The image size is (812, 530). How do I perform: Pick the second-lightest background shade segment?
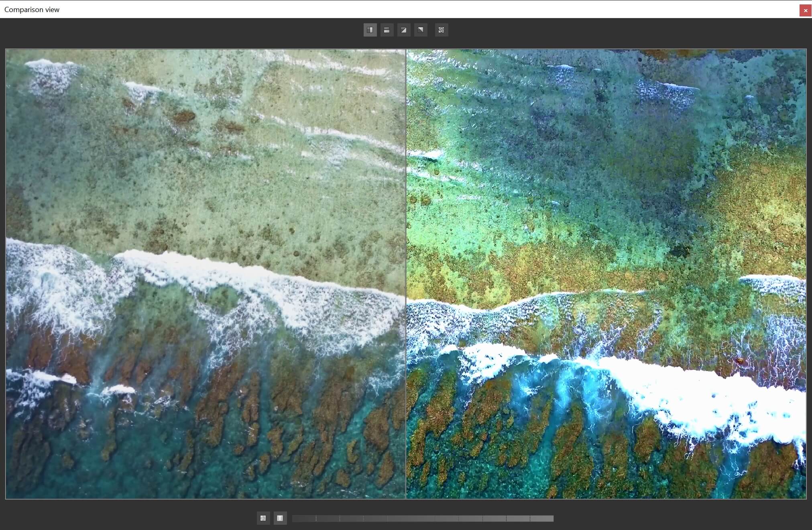tap(518, 519)
